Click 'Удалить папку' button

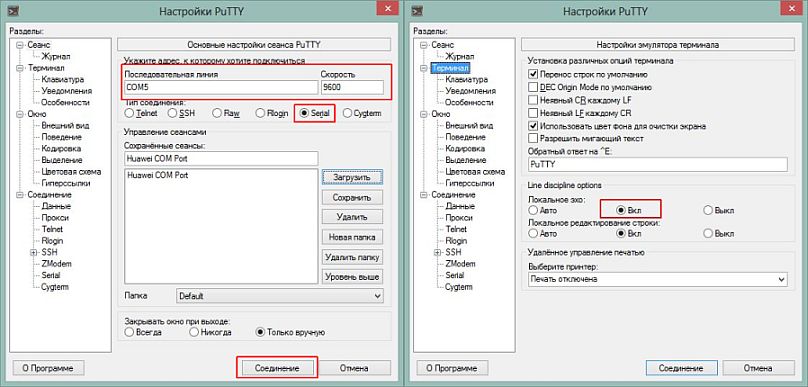pos(352,257)
